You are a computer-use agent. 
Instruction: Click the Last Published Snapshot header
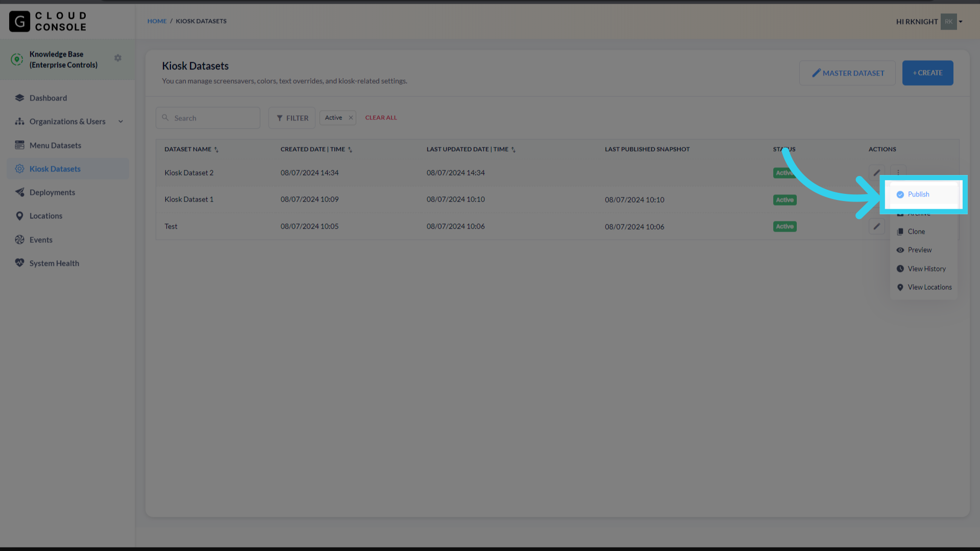pos(647,149)
